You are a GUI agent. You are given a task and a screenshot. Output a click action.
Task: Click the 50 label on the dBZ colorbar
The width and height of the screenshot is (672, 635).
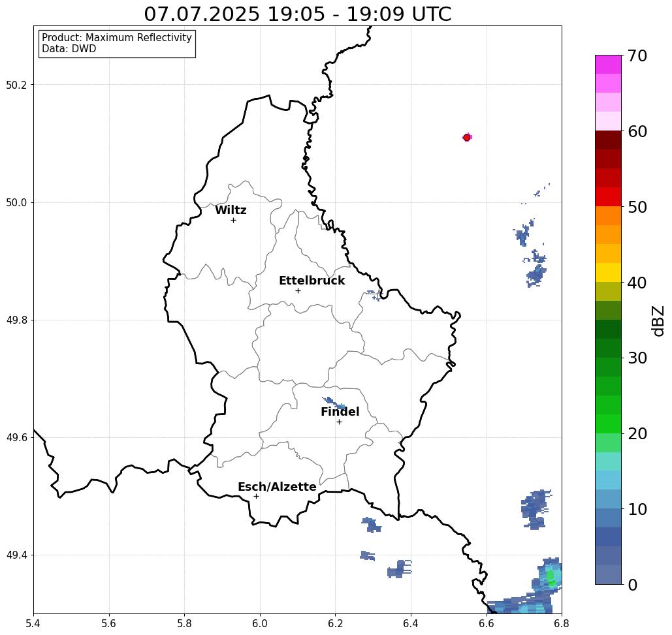pyautogui.click(x=637, y=207)
